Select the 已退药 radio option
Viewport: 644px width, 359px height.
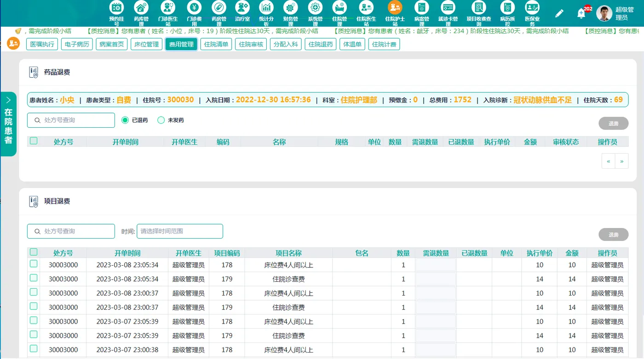click(x=125, y=120)
